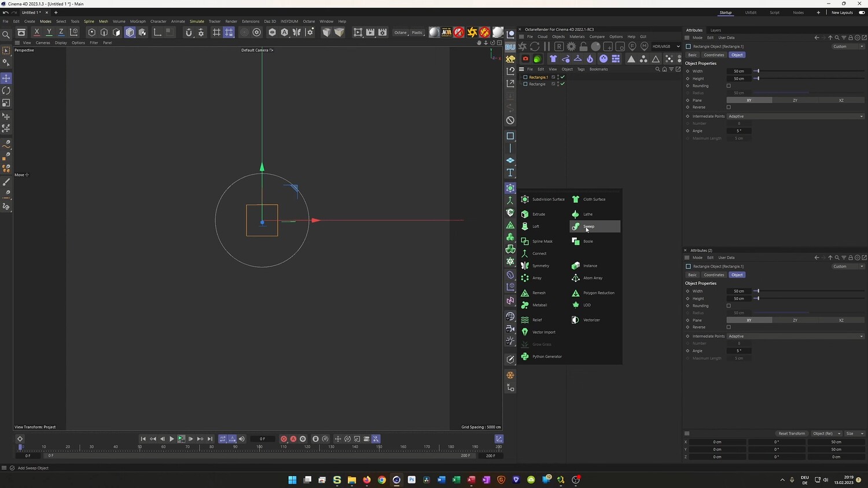Set Plane to ZY in upper Attributes panel

(795, 100)
